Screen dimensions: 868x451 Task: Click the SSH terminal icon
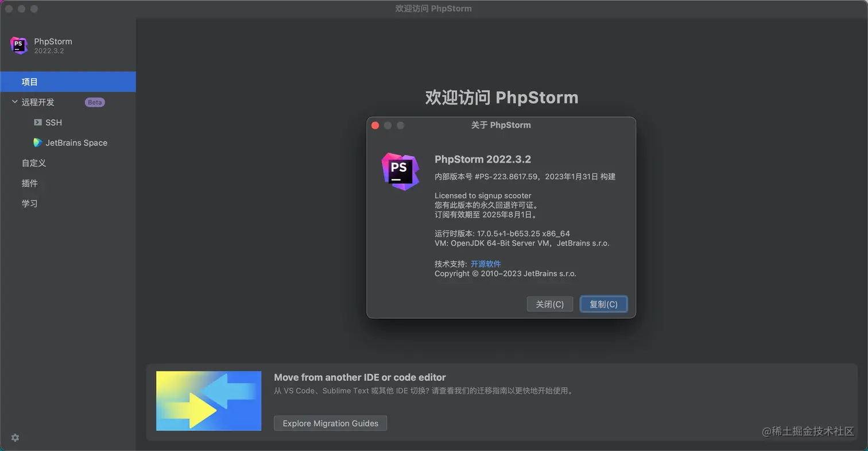[x=38, y=122]
